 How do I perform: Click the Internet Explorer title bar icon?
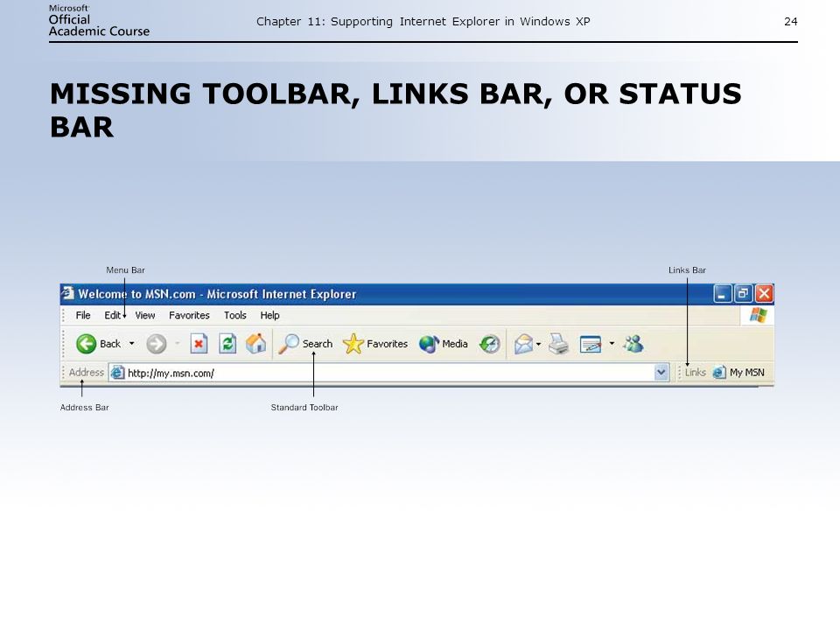(67, 293)
